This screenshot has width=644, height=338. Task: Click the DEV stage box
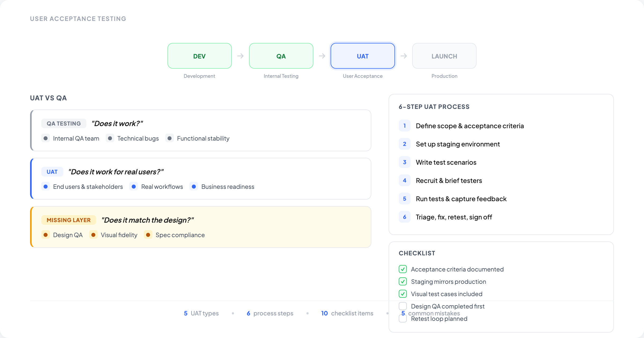tap(199, 56)
